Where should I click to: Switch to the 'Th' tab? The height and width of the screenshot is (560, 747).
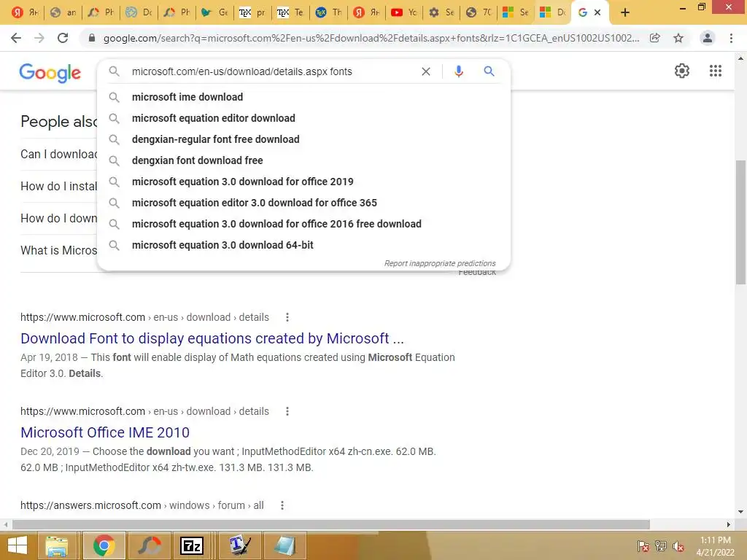point(328,12)
